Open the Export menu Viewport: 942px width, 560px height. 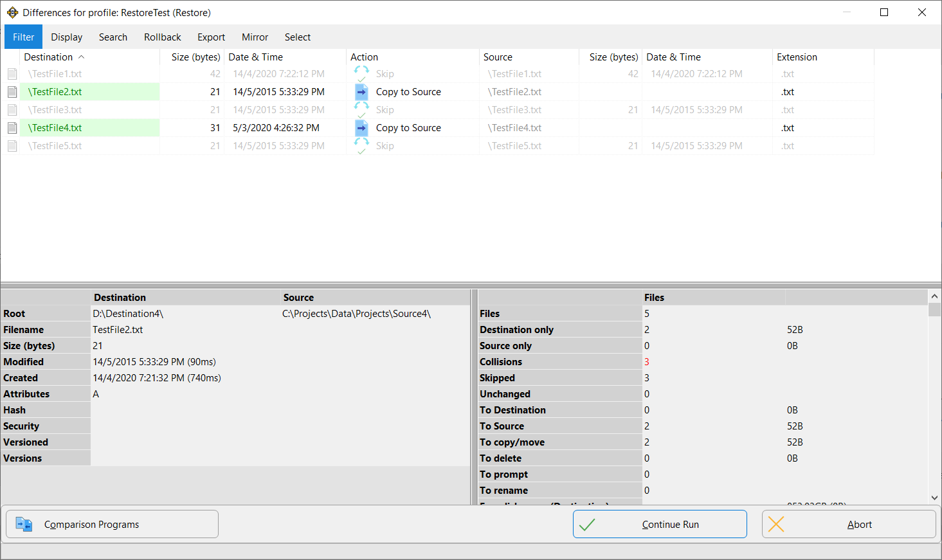pos(211,37)
